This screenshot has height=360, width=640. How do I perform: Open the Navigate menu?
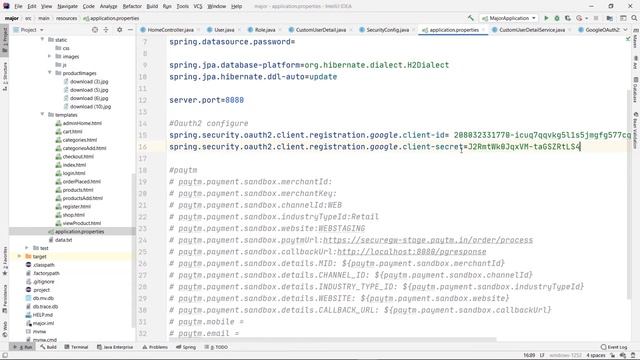coord(67,6)
